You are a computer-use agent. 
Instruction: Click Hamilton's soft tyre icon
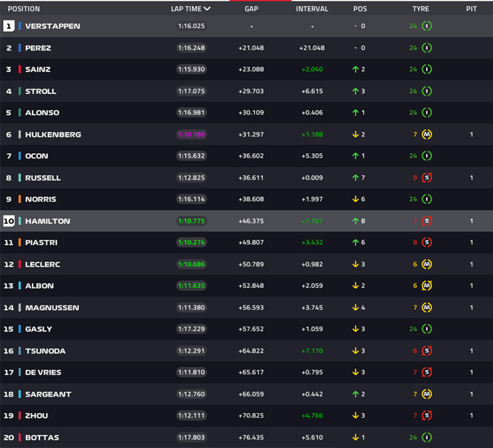(427, 221)
